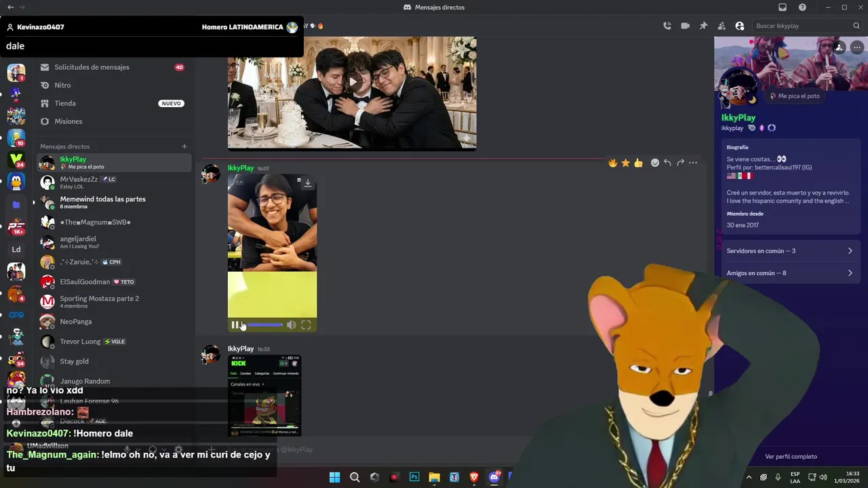Select IkkyPlay direct message
Image resolution: width=868 pixels, height=488 pixels.
click(114, 163)
